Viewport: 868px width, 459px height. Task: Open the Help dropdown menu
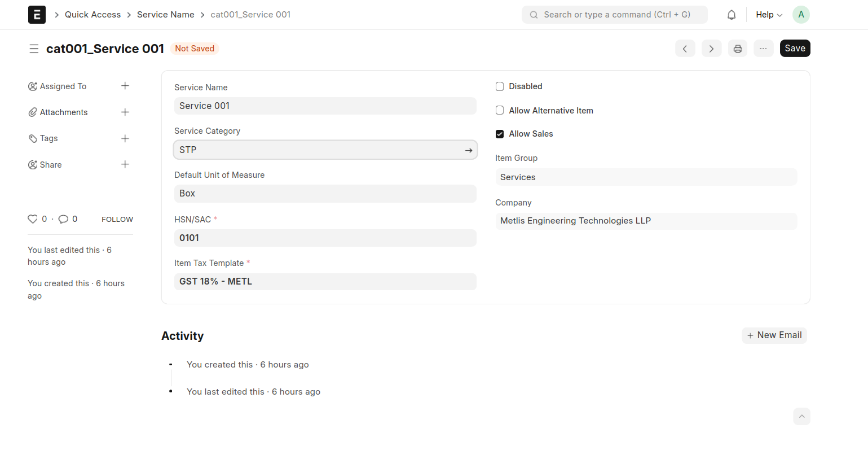coord(769,15)
